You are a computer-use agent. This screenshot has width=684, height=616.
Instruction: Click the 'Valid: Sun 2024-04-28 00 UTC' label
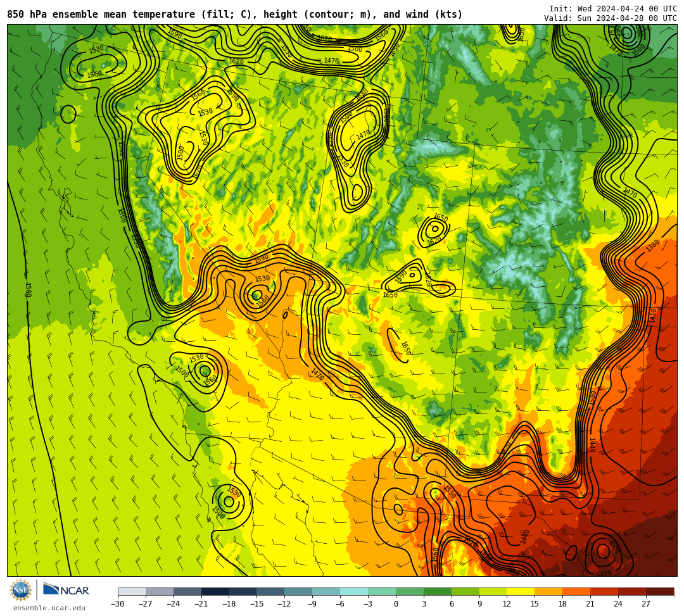click(x=611, y=18)
